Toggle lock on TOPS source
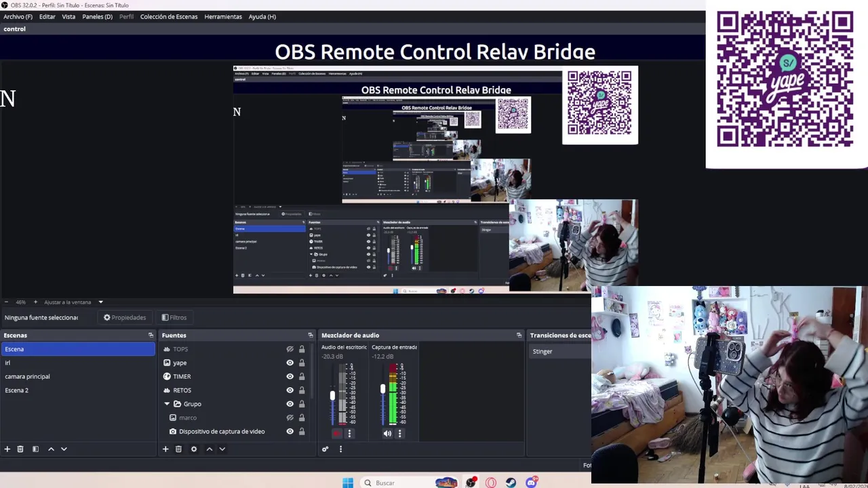This screenshot has width=868, height=488. pos(302,349)
